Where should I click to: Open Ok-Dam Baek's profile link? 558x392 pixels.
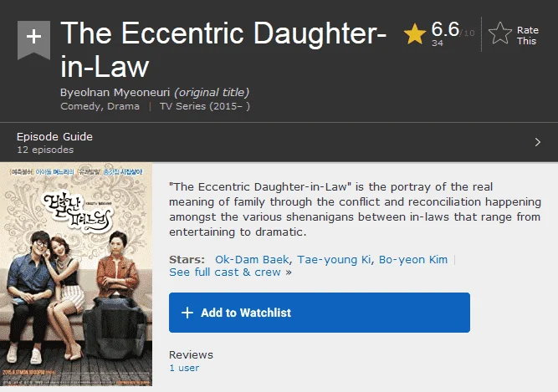point(252,259)
